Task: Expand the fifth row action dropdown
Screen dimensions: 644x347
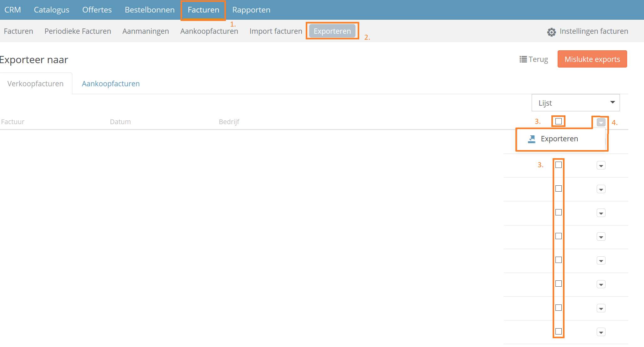Action: pos(601,260)
